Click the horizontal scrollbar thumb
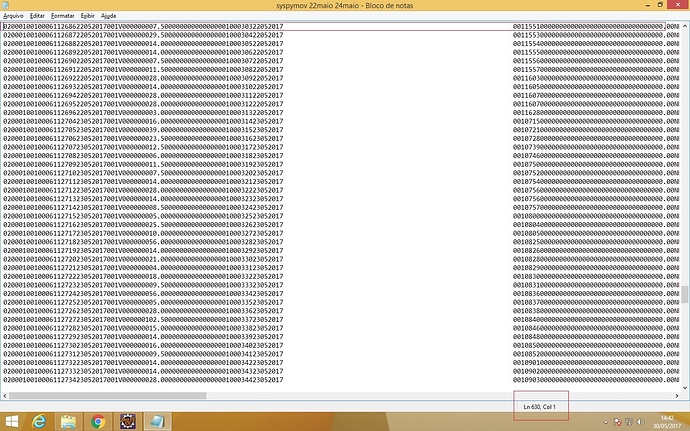Viewport: 690px width, 431px height. coord(108,396)
